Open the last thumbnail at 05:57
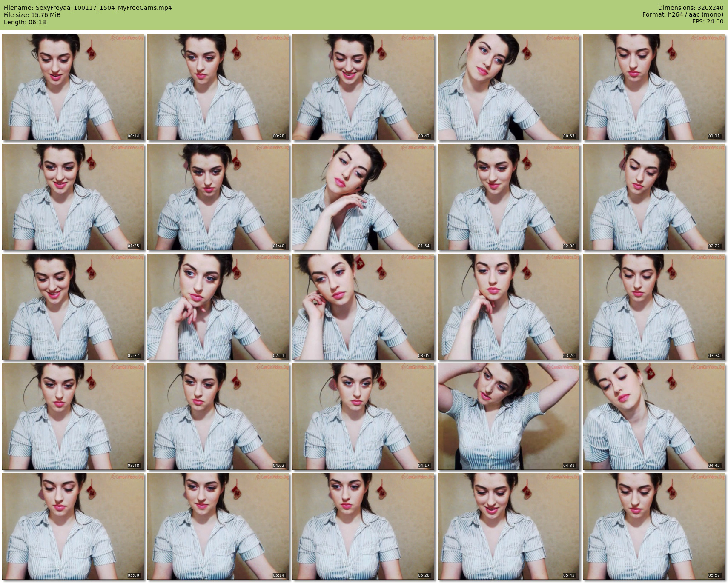The width and height of the screenshot is (728, 583). tap(654, 526)
